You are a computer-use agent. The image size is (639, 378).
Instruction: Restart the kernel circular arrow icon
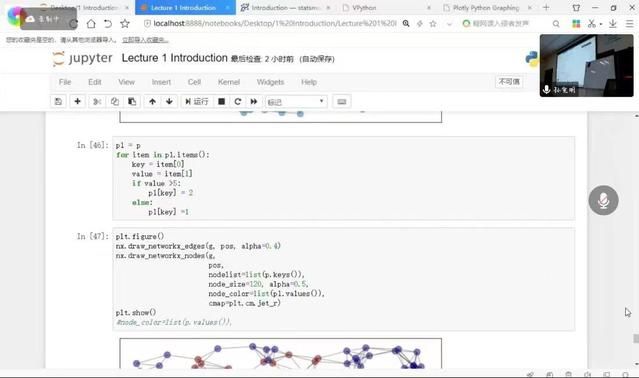pos(238,101)
